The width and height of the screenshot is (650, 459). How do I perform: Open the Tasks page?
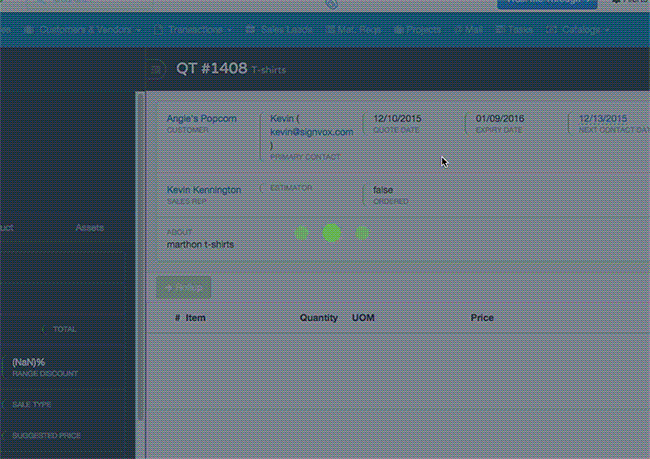[x=514, y=30]
